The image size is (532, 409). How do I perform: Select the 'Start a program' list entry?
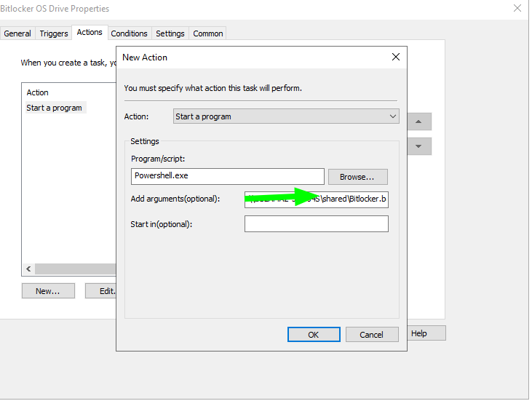[55, 108]
